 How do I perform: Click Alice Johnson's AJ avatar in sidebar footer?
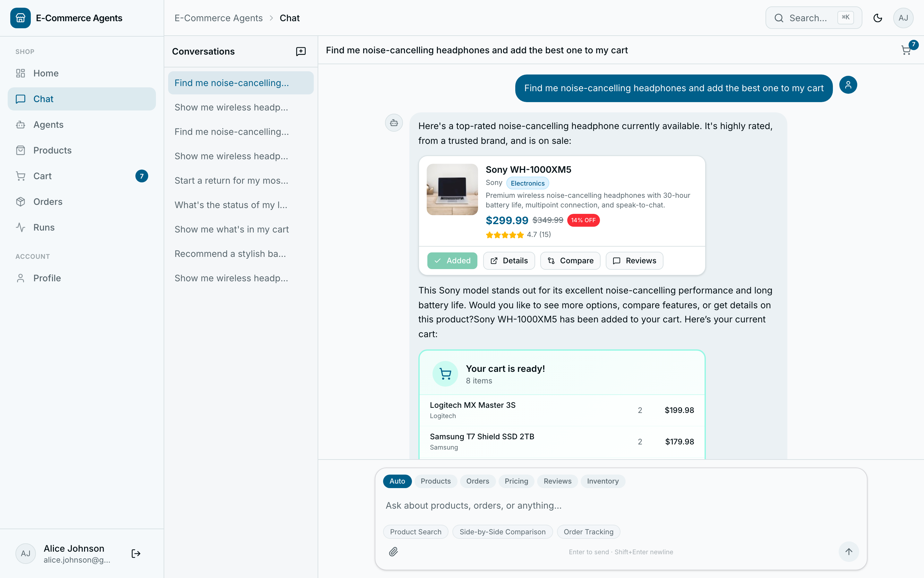click(26, 554)
